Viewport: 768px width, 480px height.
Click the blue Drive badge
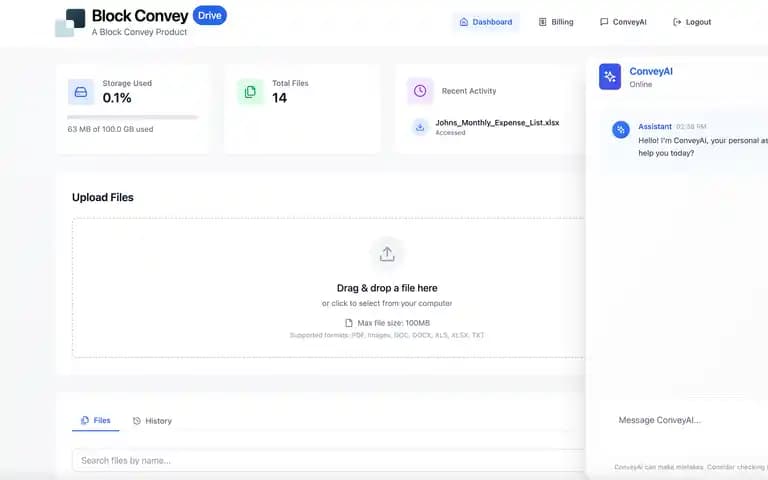210,15
